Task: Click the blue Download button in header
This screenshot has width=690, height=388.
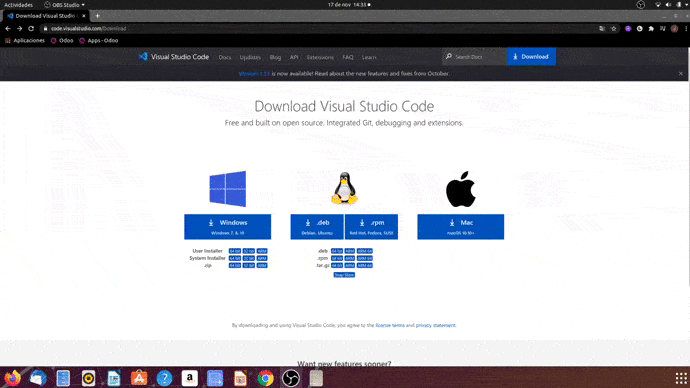Action: point(532,57)
